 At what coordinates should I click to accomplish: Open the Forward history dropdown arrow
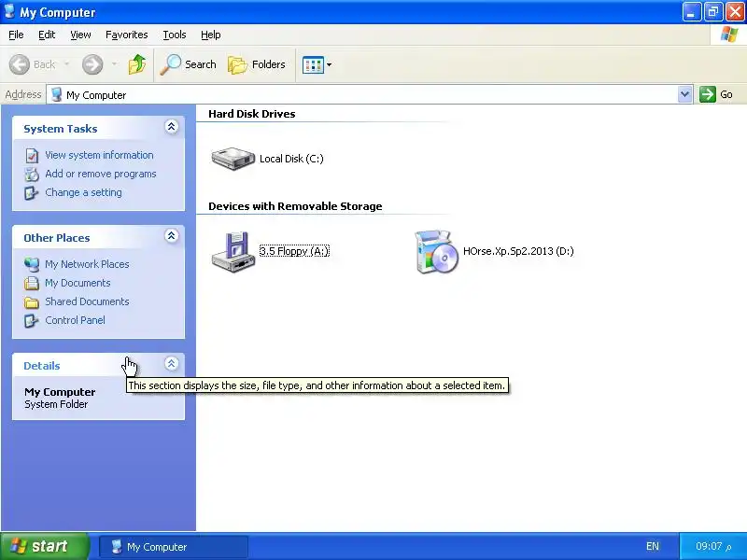[114, 63]
